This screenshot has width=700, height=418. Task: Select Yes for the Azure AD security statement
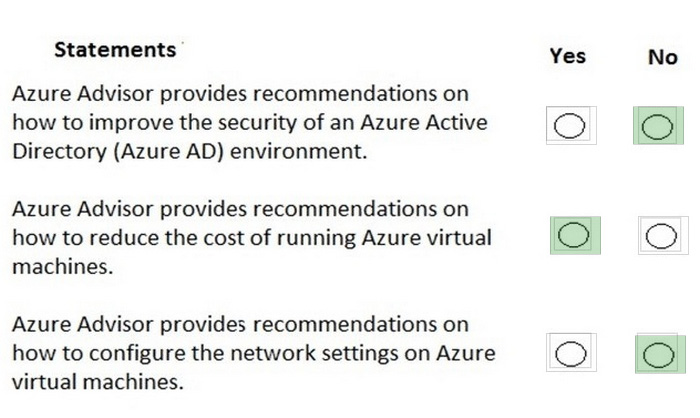[x=572, y=127]
